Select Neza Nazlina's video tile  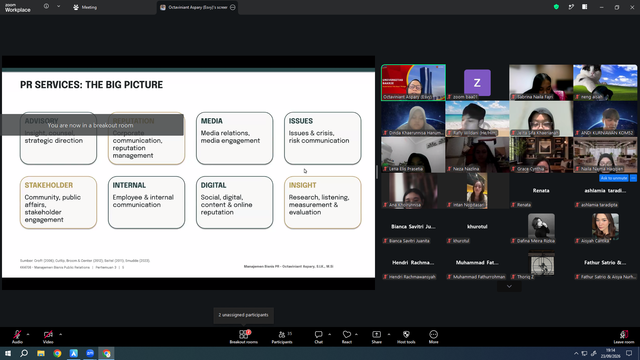477,155
